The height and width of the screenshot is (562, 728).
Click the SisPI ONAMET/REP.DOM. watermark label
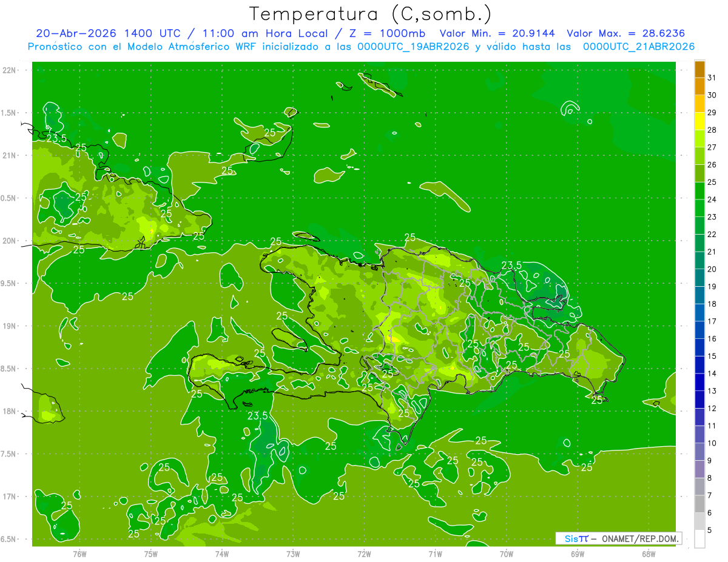619,538
